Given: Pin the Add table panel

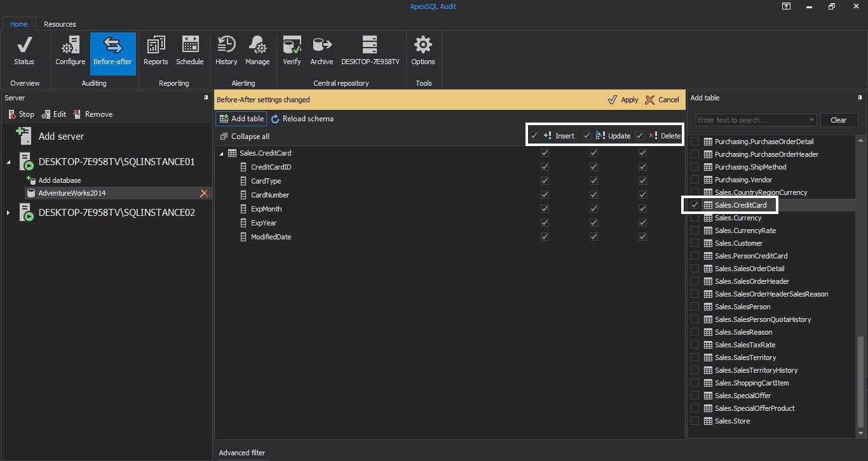Looking at the screenshot, I should 860,98.
